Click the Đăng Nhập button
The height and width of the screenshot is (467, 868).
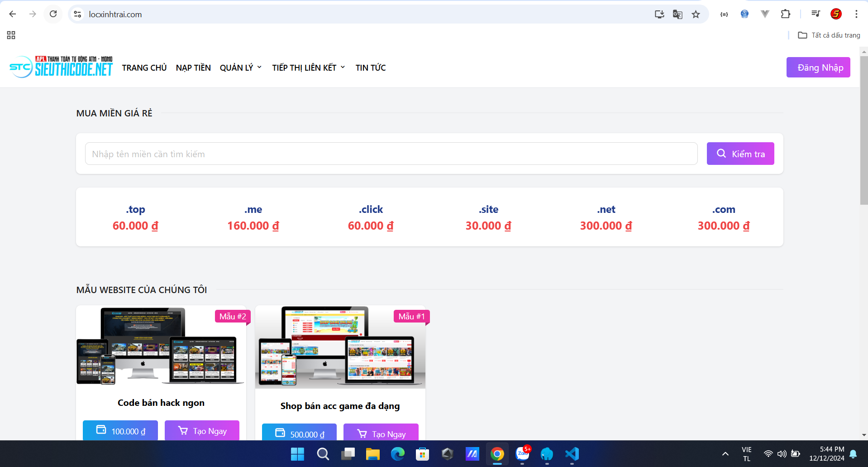[x=818, y=67]
